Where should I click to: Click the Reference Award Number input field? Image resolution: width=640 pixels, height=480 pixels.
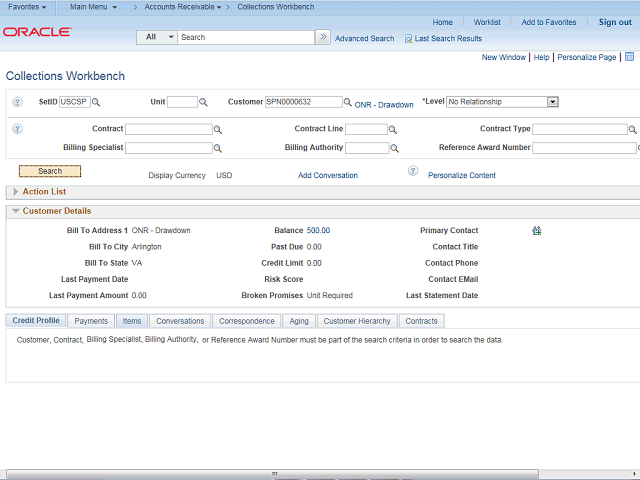tap(583, 148)
